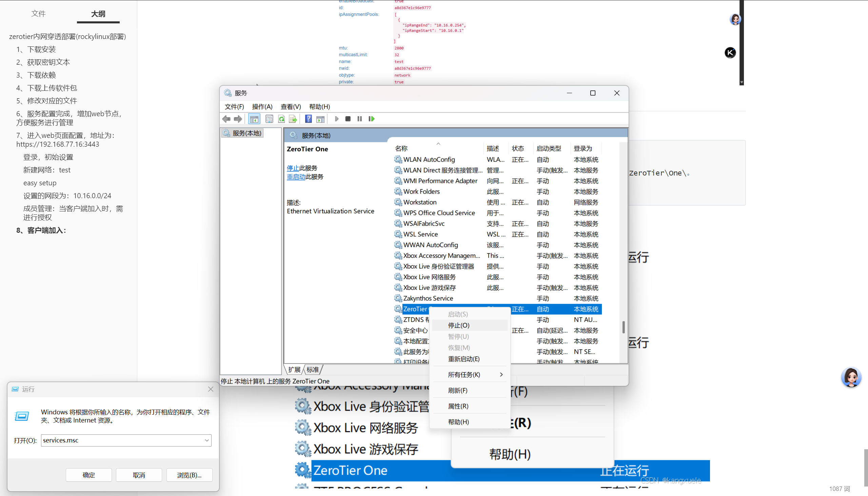Screen dimensions: 868x496
Task: Select 8、客户端加入 outline item
Action: click(x=41, y=230)
